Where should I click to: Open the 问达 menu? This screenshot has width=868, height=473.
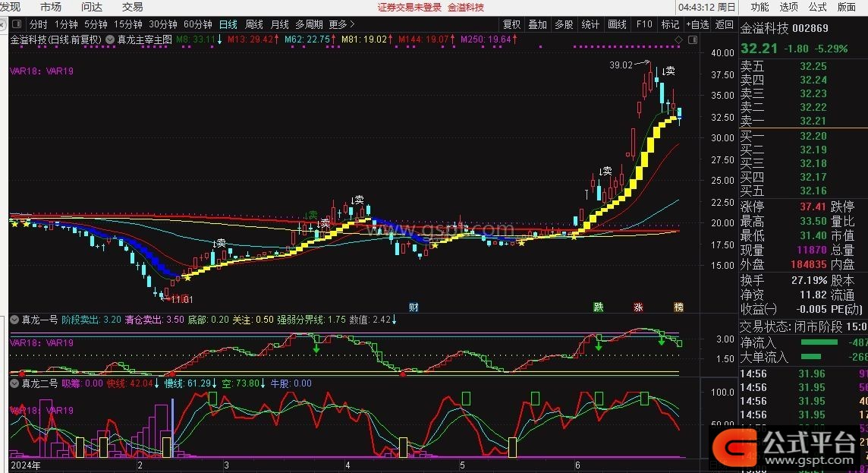[x=92, y=7]
